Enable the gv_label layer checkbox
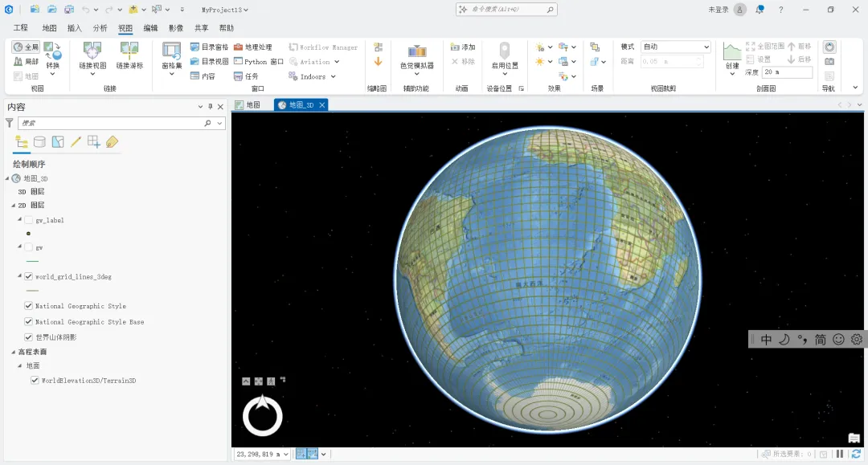Screen dimensions: 868x465 [29, 220]
